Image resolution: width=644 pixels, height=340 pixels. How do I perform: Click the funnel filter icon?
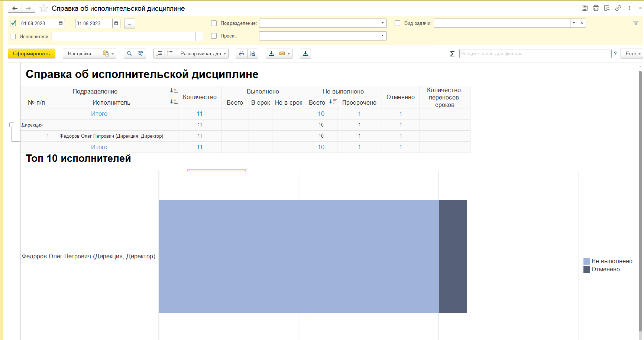pyautogui.click(x=636, y=23)
